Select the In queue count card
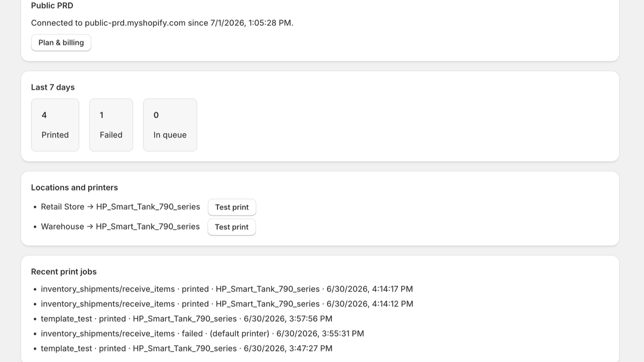Screen dimensions: 644x362 click(x=170, y=125)
